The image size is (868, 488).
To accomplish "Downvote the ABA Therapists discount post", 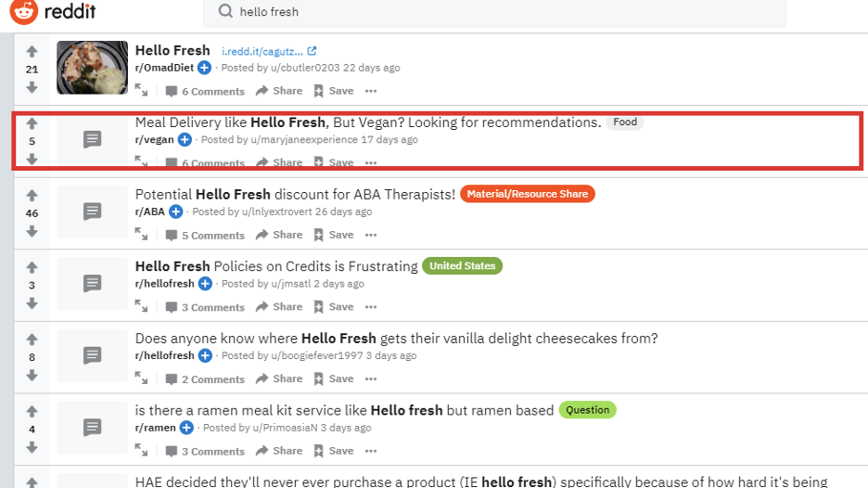I will [32, 232].
